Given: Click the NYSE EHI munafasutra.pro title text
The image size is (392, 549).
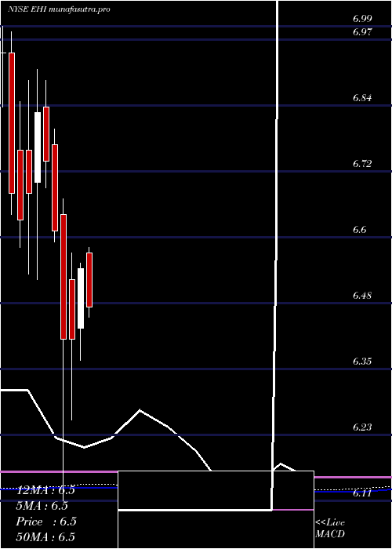Looking at the screenshot, I should (x=59, y=9).
